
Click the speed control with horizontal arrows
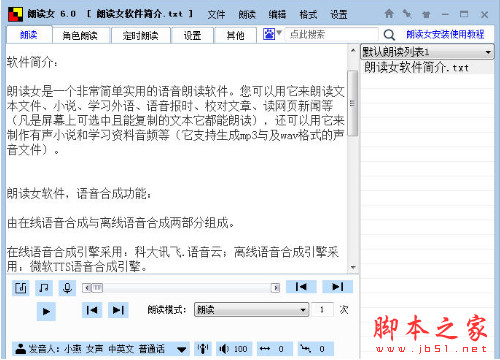pos(275,349)
